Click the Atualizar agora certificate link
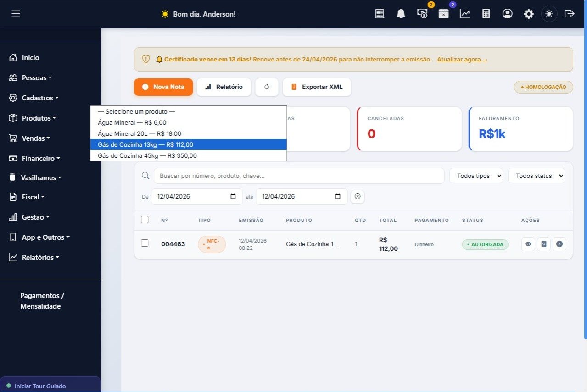This screenshot has width=587, height=392. coord(461,59)
